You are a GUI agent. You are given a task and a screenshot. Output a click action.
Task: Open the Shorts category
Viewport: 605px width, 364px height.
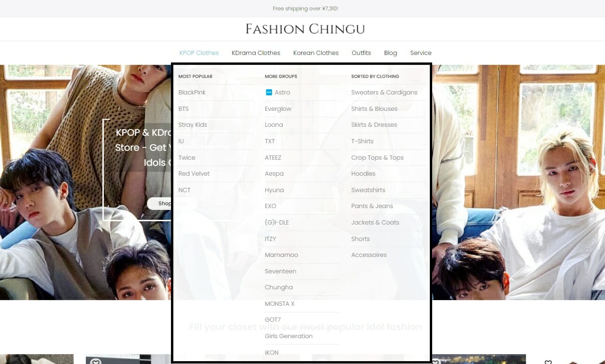click(x=360, y=239)
